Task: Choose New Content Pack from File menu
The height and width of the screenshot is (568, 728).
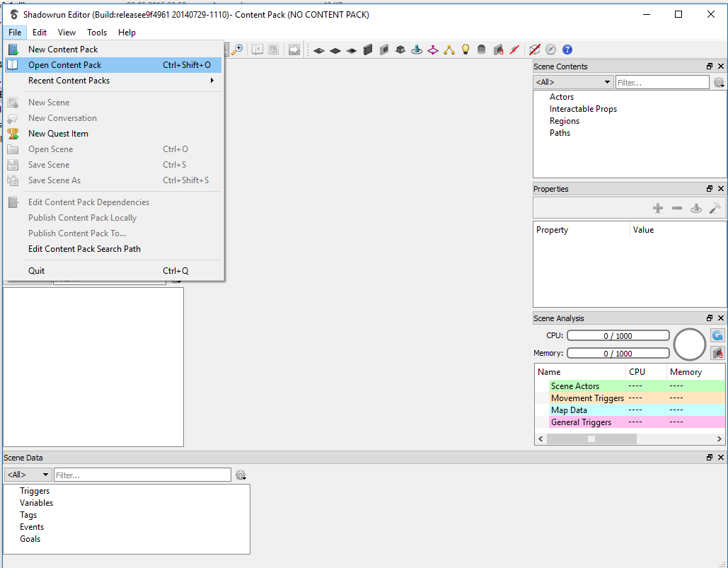Action: pos(112,50)
